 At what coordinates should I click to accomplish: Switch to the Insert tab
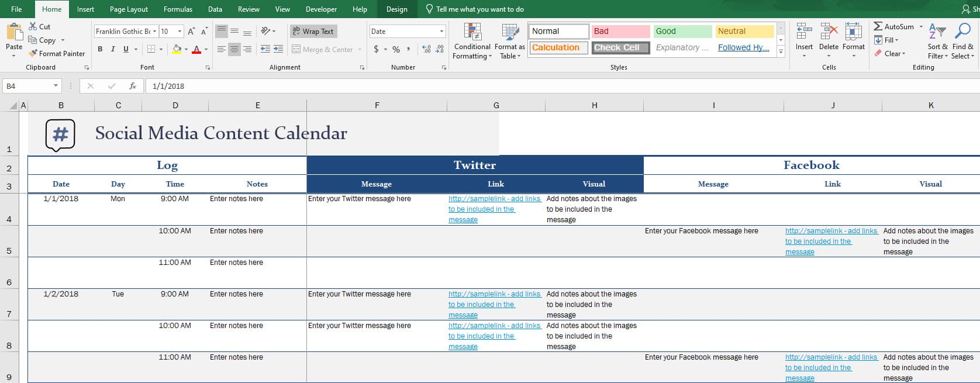pyautogui.click(x=85, y=9)
